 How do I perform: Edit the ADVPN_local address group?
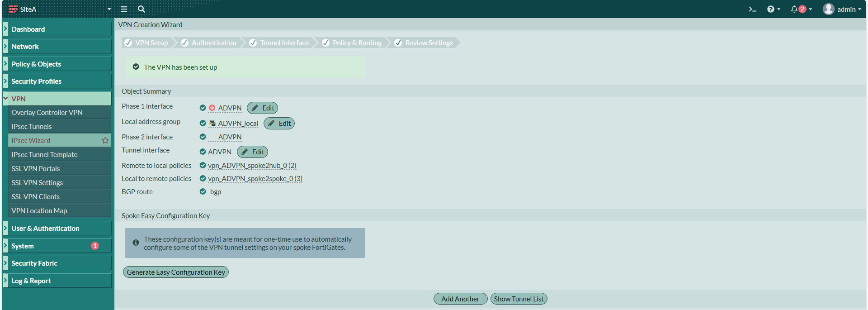[279, 123]
